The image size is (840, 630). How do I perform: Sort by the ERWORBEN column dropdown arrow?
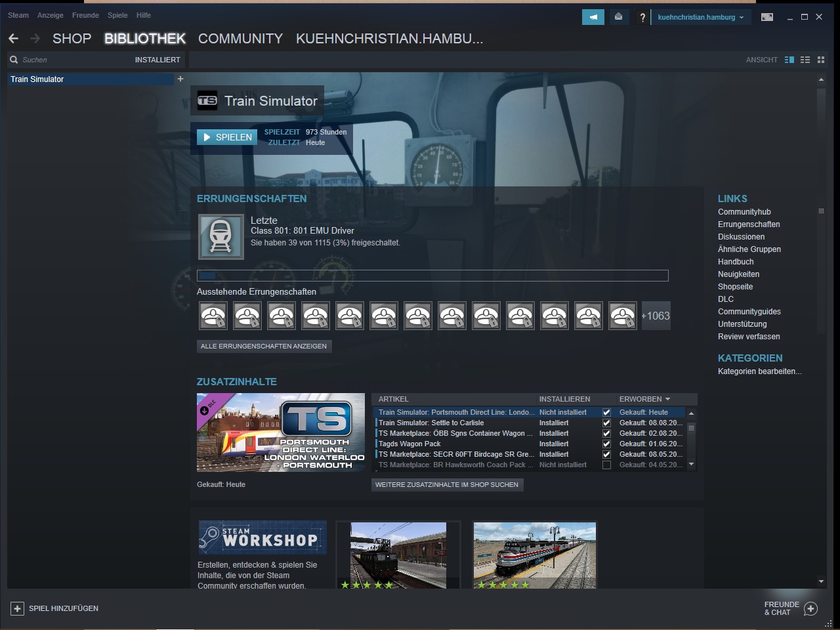pos(668,399)
